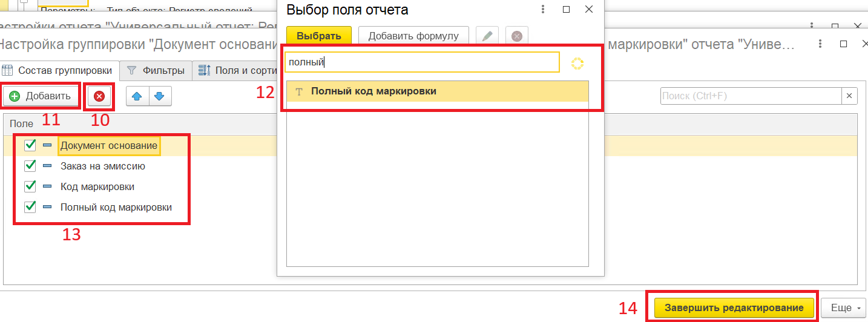Click the Добавить формулу button
This screenshot has width=868, height=322.
[413, 36]
